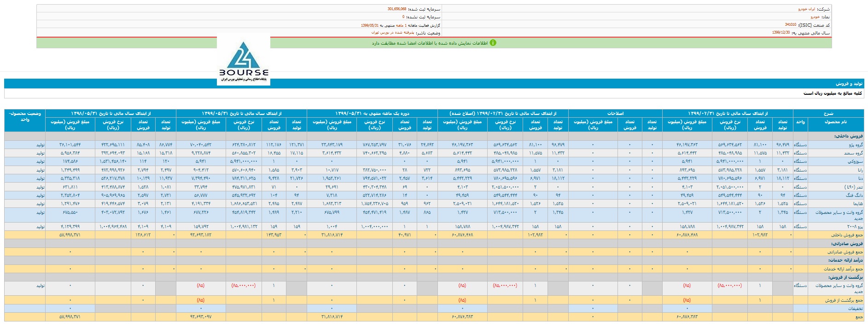The width and height of the screenshot is (868, 327).
Task: Click the "دوره یک ماهه منتهی به ۱۳۹۹/۰۵/۳۱" header
Action: pos(372,113)
